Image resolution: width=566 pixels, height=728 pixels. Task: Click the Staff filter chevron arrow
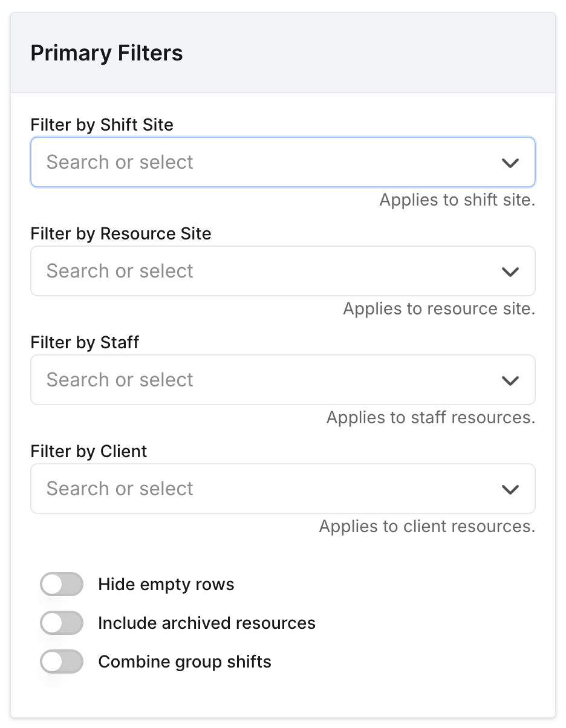pyautogui.click(x=510, y=380)
